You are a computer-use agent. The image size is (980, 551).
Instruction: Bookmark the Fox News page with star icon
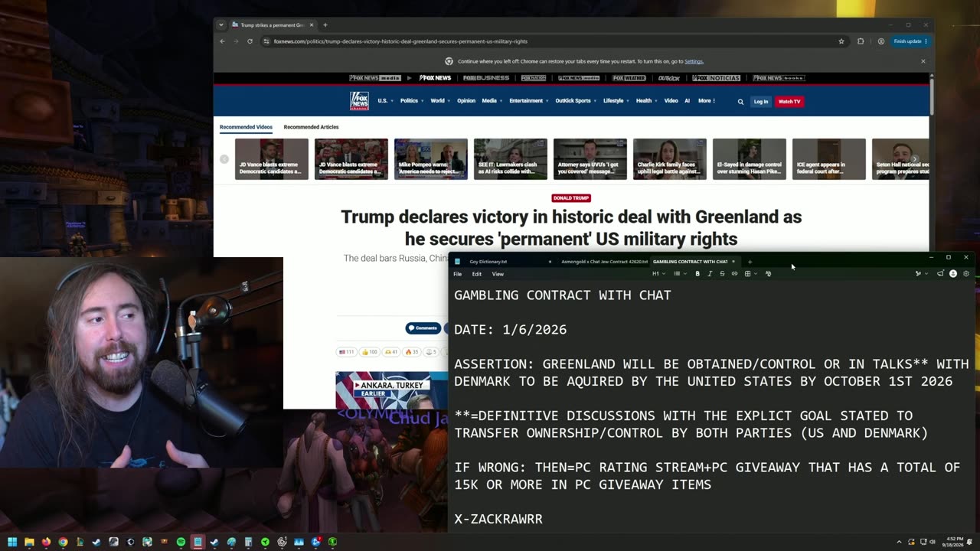pyautogui.click(x=841, y=41)
